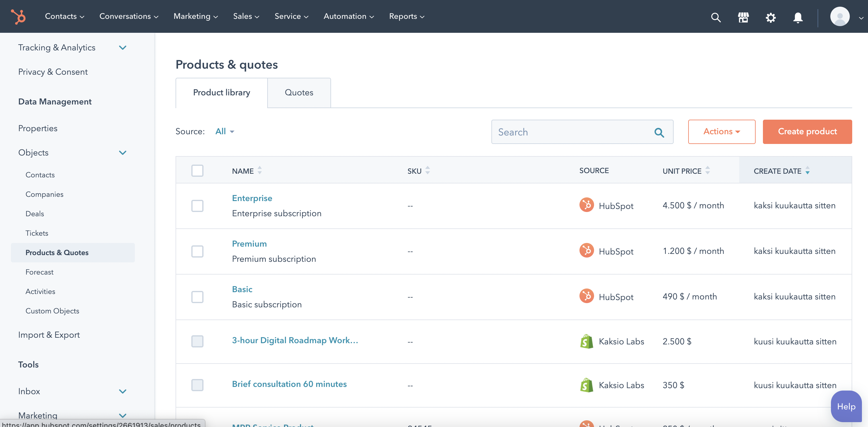Viewport: 868px width, 427px height.
Task: Open the 3-hour Digital Roadmap Work... link
Action: [x=295, y=340]
